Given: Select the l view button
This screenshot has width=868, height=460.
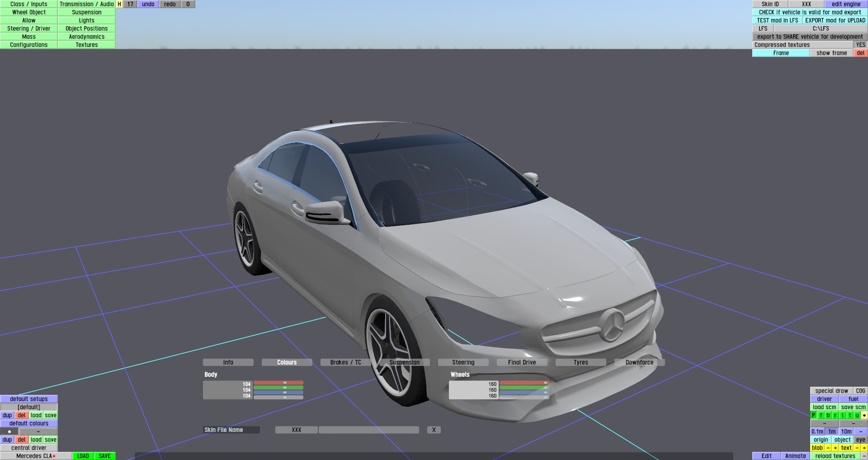Looking at the screenshot, I should (843, 415).
